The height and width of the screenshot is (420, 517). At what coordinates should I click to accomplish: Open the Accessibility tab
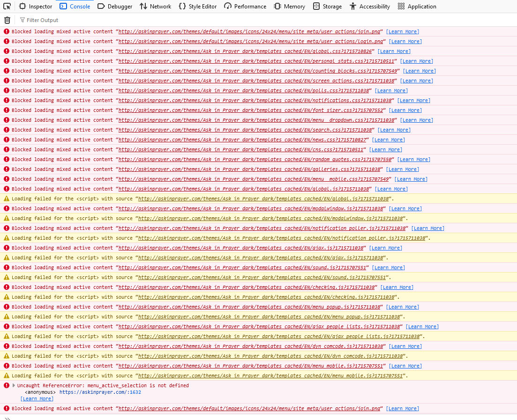(369, 7)
